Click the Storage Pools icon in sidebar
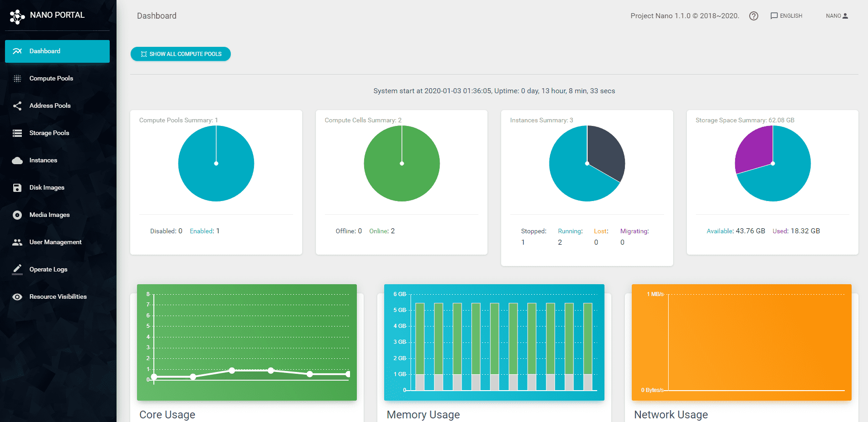Screen dimensions: 868x422 click(17, 133)
